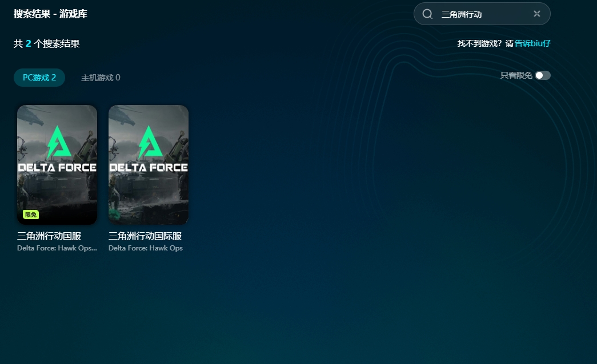Screen dimensions: 597x364
Task: Open the 三角洲行动国际服 game cover thumbnail
Action: pos(149,165)
